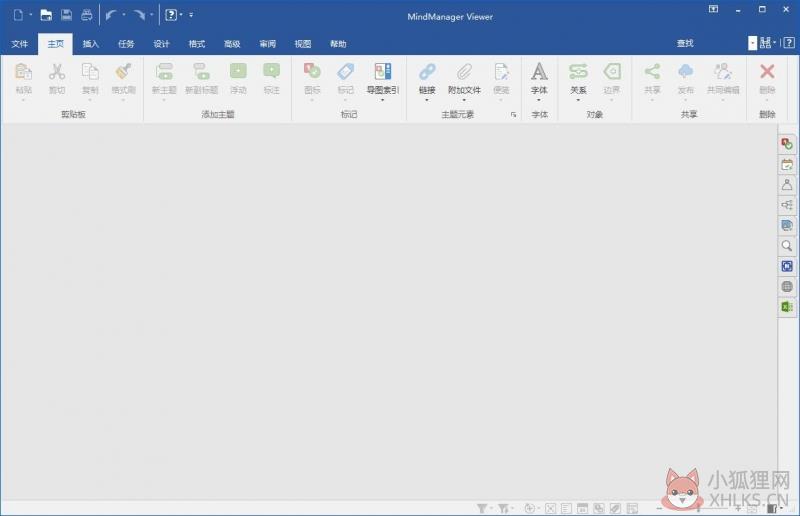
Task: Open the task calendar panel in sidebar
Action: pyautogui.click(x=787, y=164)
